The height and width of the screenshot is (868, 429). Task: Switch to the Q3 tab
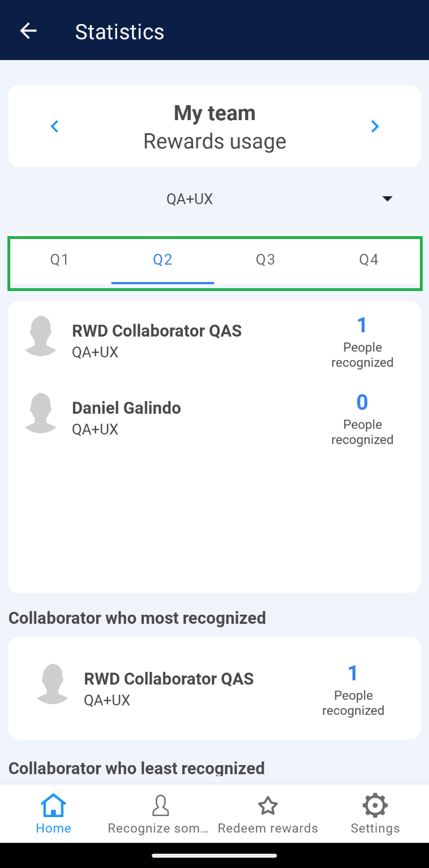click(266, 260)
